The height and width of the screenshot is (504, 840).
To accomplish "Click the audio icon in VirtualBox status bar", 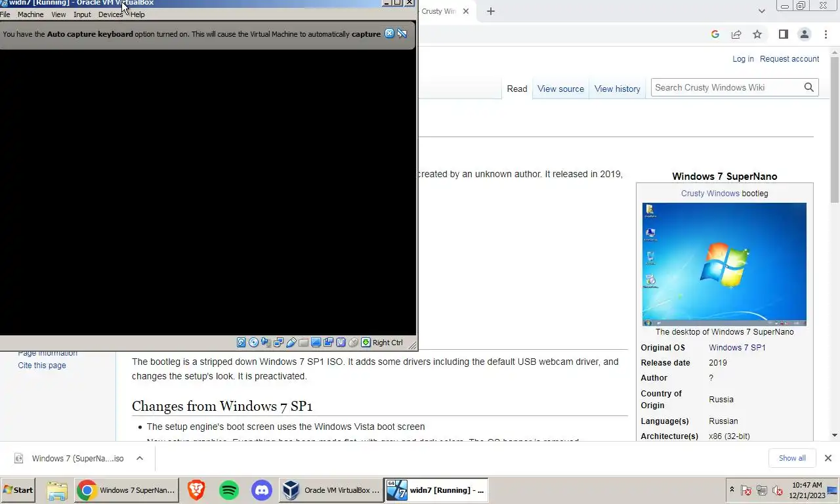I will 266,343.
